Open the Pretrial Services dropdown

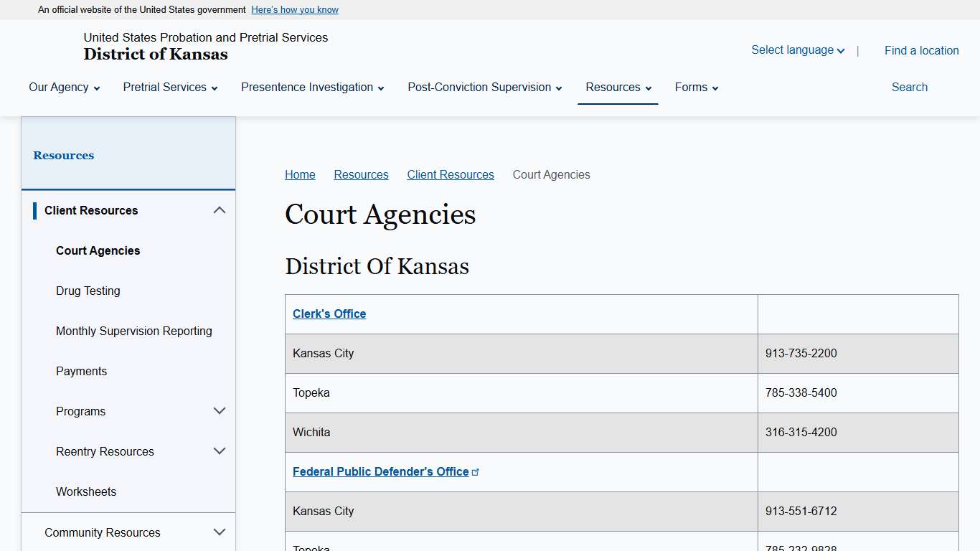click(x=169, y=87)
